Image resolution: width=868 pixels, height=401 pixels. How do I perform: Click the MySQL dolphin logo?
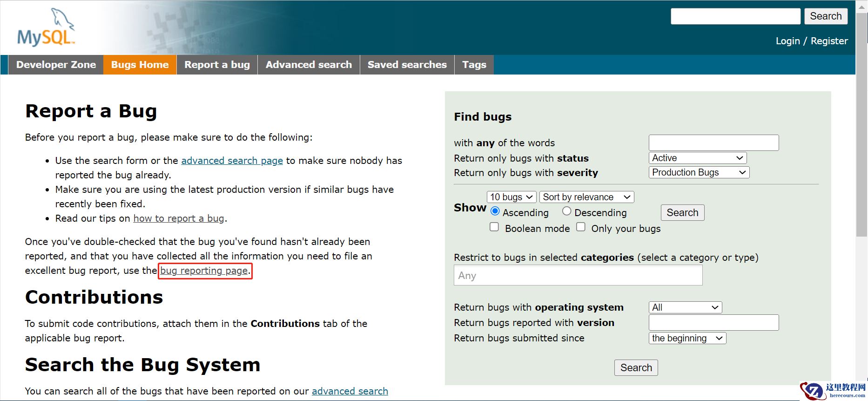click(46, 27)
